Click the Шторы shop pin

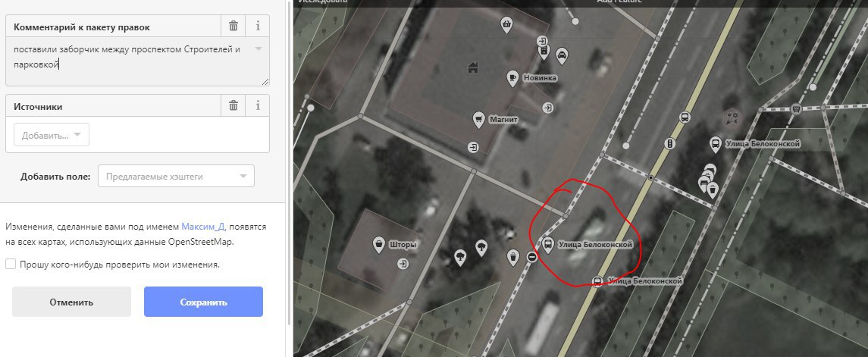coord(378,244)
